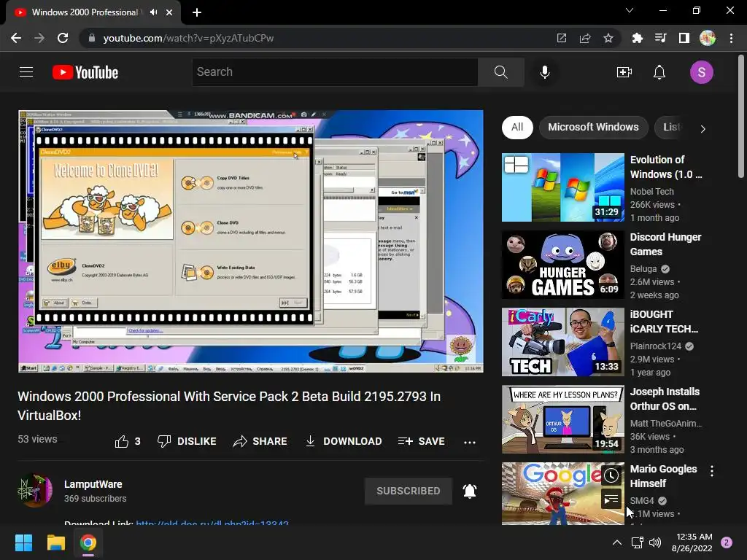Open a new tab with plus button

(197, 12)
